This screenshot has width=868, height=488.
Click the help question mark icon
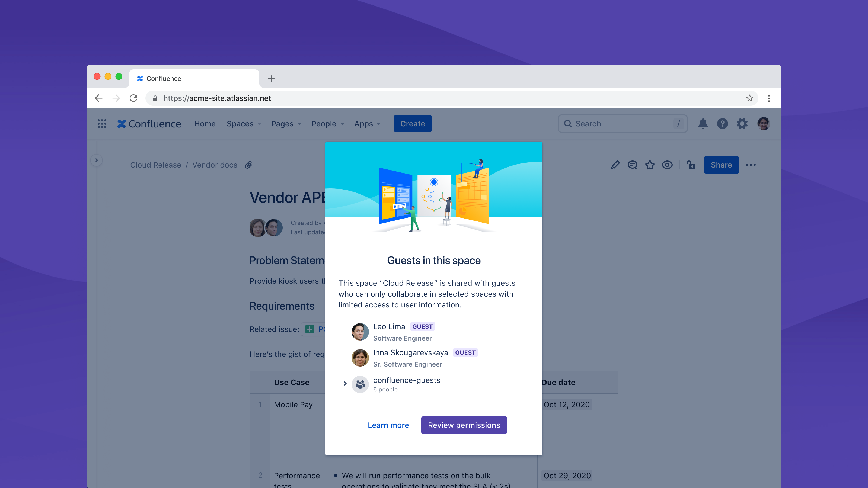coord(722,123)
